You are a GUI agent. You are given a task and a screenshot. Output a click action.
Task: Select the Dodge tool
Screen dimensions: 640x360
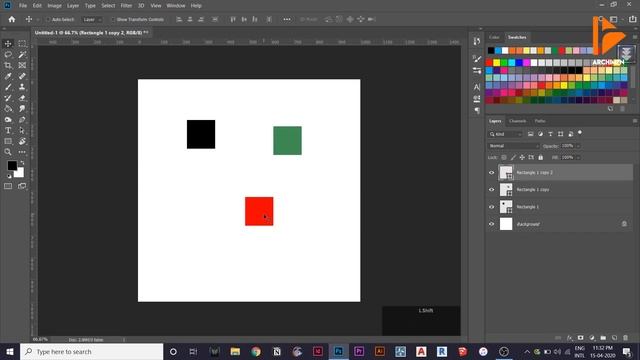pyautogui.click(x=8, y=120)
